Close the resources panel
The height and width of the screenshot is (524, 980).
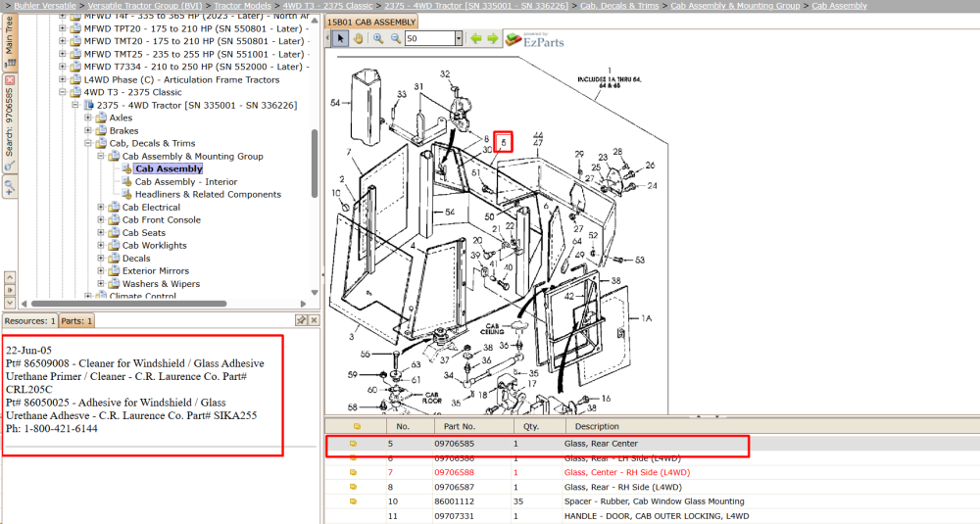(314, 320)
